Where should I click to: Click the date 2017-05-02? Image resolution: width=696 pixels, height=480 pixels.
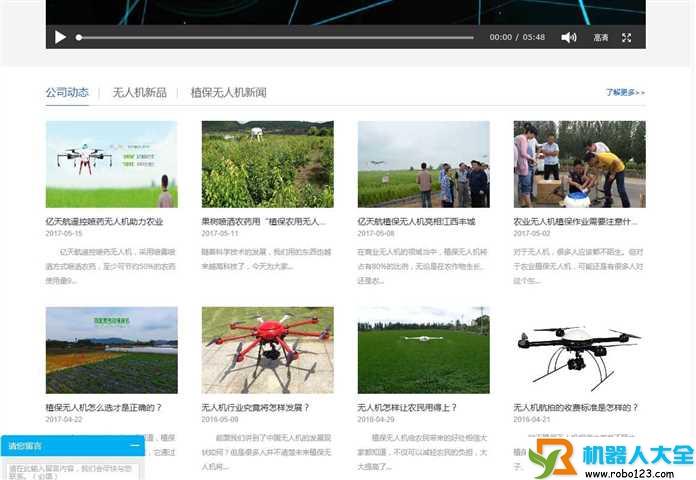532,233
